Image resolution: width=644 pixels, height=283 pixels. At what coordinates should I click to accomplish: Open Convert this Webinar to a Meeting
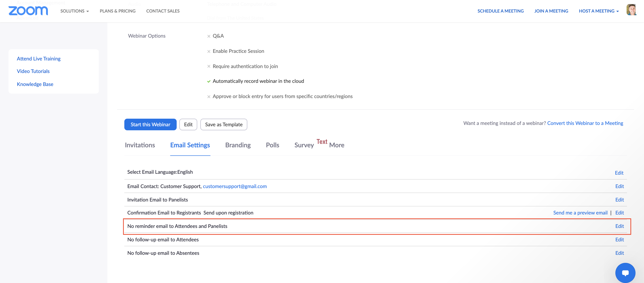coord(585,123)
